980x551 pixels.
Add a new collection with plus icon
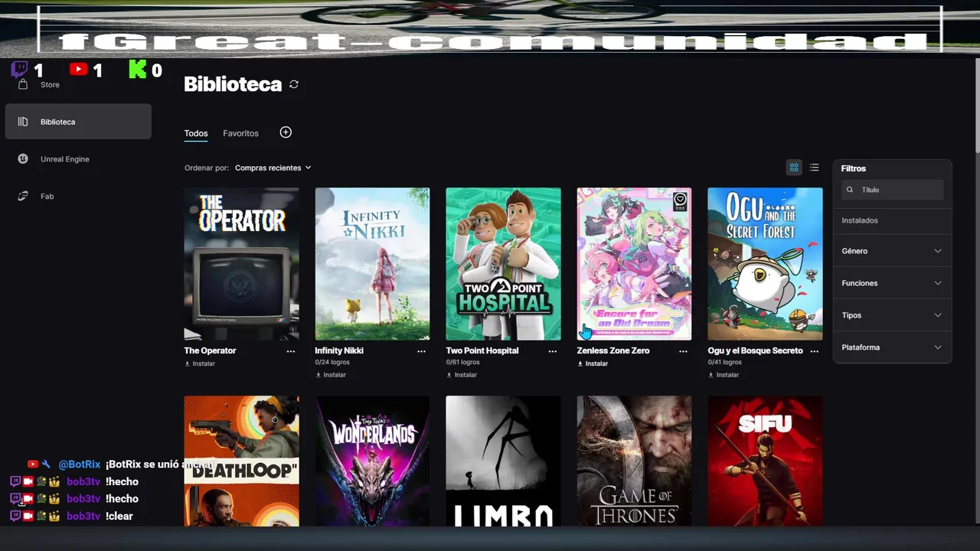coord(286,132)
